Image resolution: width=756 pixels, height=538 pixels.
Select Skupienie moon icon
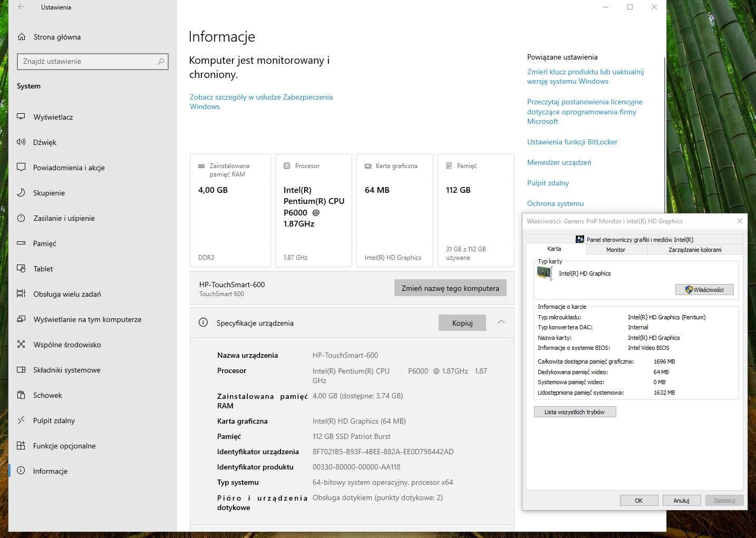(21, 192)
